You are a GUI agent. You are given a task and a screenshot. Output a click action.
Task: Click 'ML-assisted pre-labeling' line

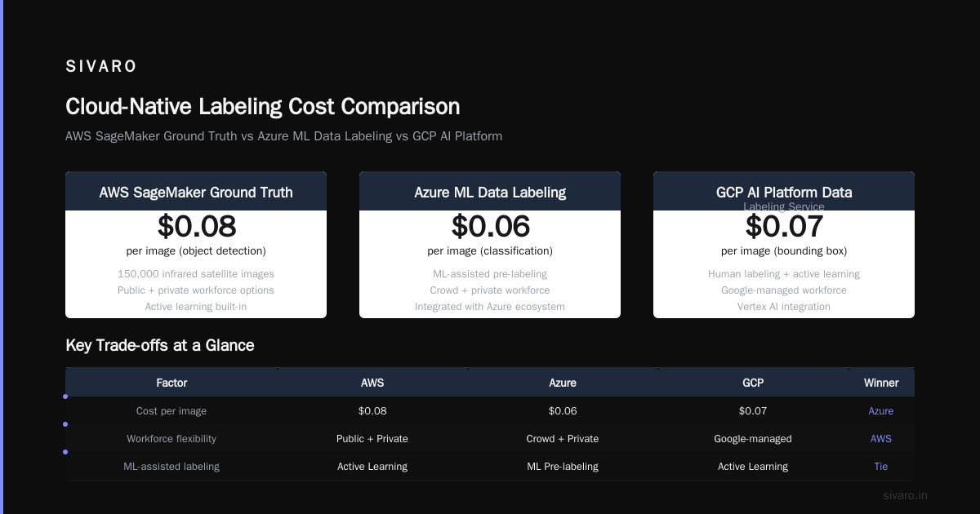(490, 274)
